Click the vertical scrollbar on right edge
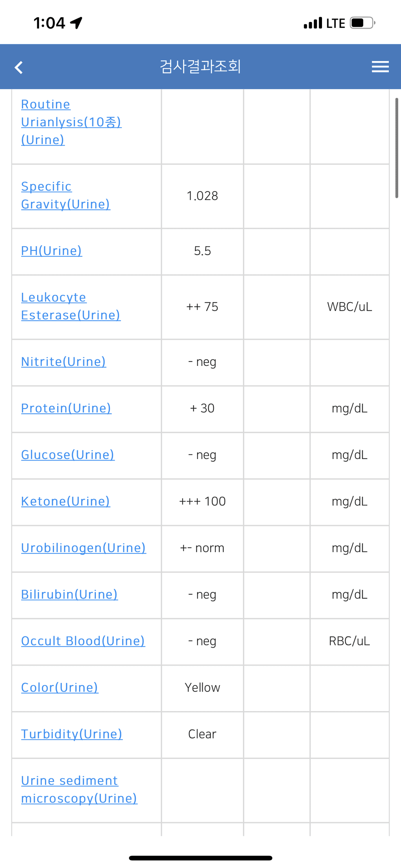401x868 pixels. tap(397, 148)
